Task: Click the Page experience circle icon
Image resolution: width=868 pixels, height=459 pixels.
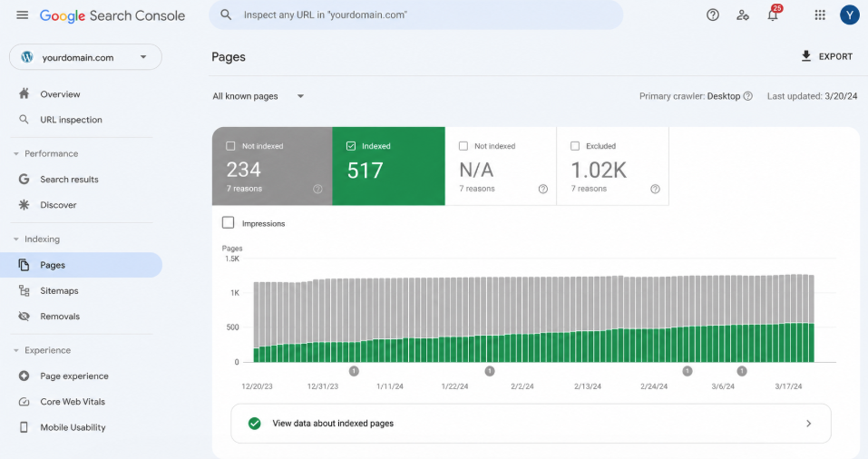Action: tap(24, 376)
